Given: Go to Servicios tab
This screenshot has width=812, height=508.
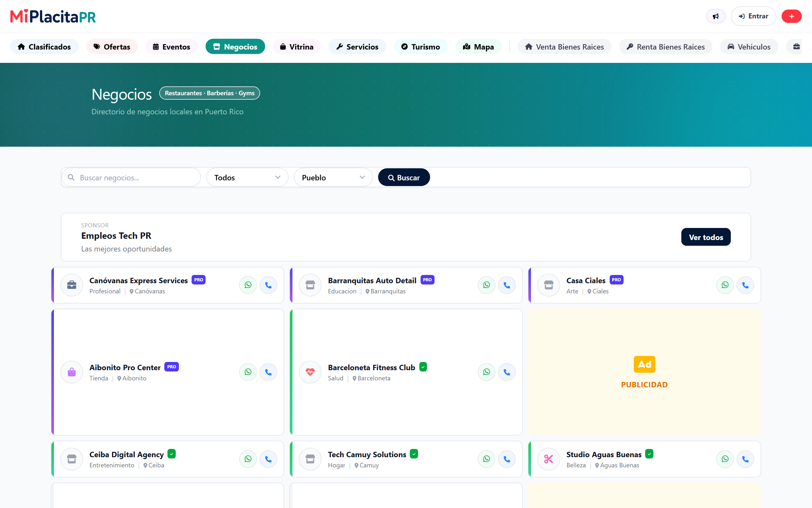Looking at the screenshot, I should click(x=357, y=47).
